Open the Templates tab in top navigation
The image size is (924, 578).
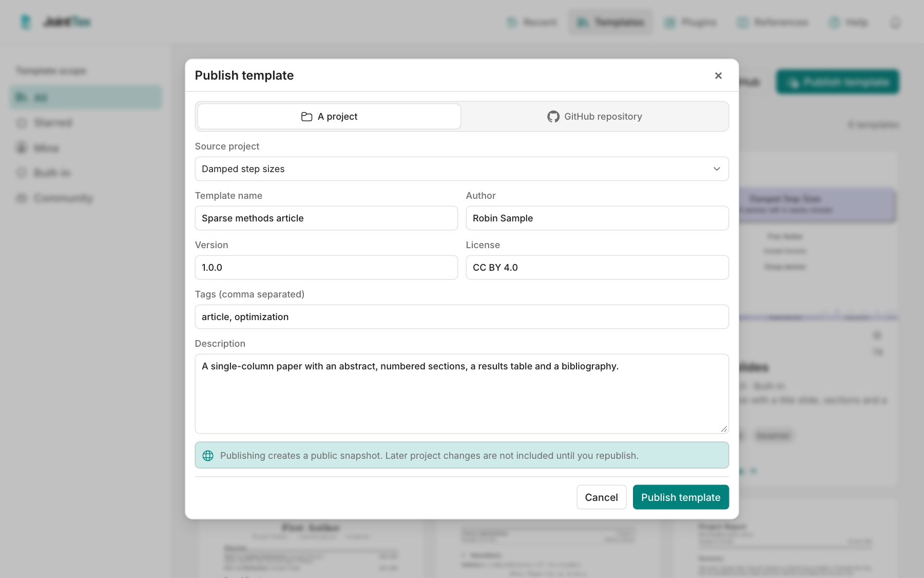pyautogui.click(x=610, y=22)
